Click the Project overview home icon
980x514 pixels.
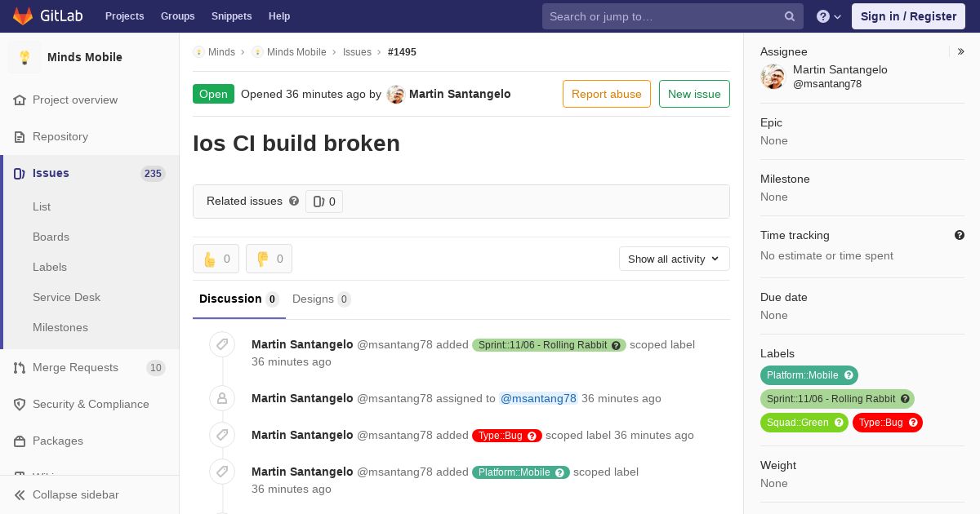click(x=20, y=100)
